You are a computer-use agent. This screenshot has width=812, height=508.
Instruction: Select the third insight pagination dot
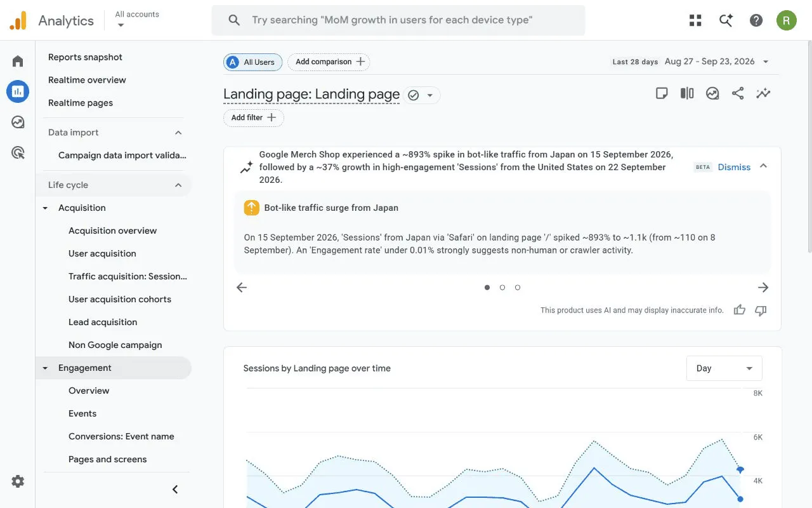pos(518,288)
